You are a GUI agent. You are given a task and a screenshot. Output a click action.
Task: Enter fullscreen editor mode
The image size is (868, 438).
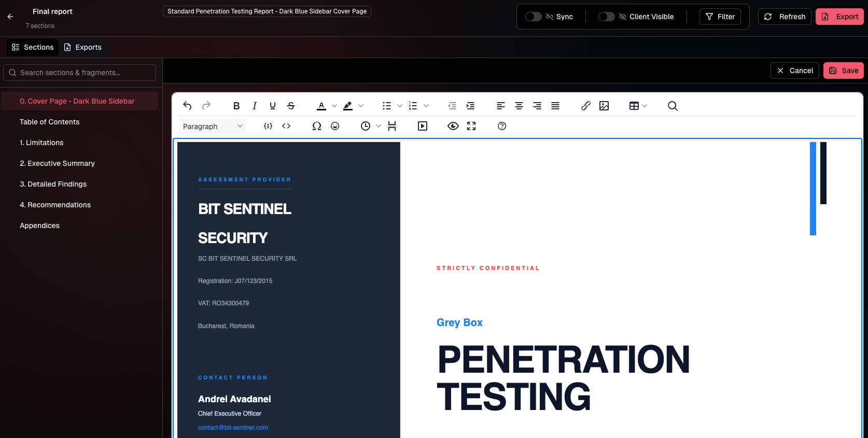(471, 126)
